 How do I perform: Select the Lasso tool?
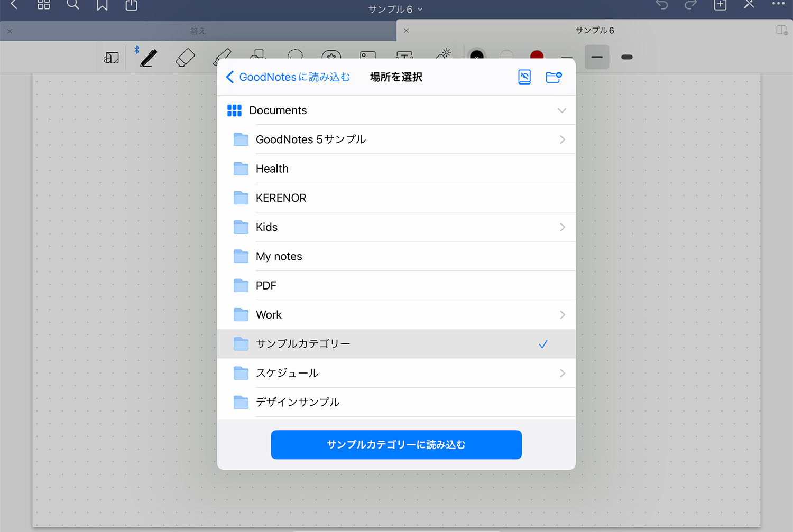point(295,55)
